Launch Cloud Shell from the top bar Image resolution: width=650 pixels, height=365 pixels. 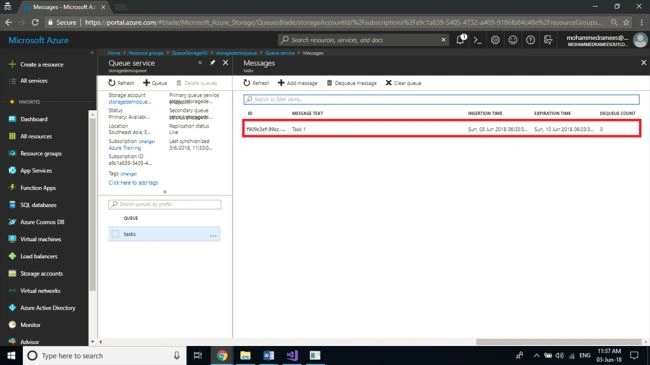click(x=478, y=40)
